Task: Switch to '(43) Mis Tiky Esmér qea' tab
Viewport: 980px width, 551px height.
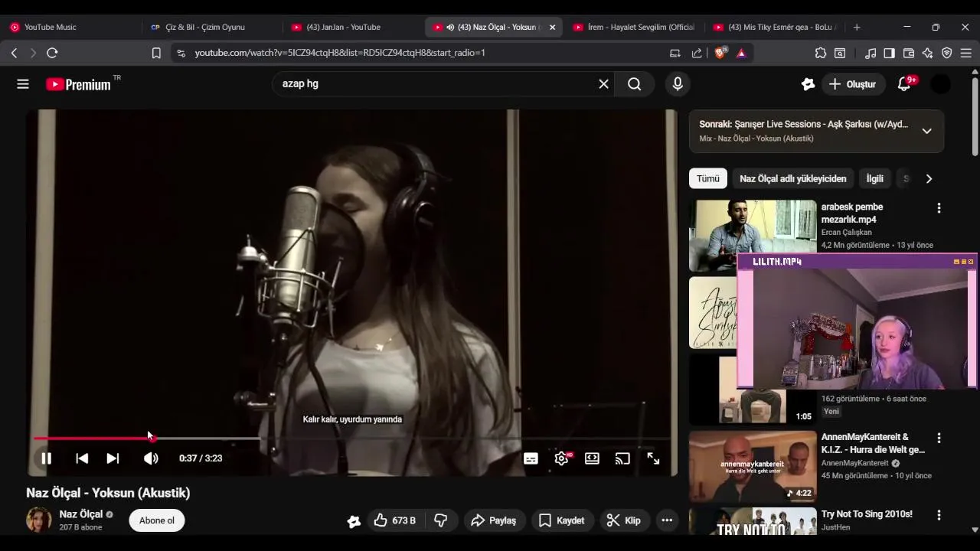Action: (x=775, y=27)
